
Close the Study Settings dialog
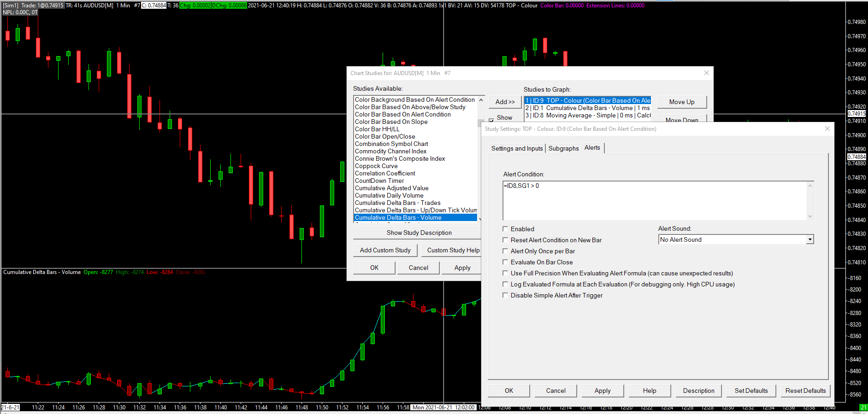827,129
